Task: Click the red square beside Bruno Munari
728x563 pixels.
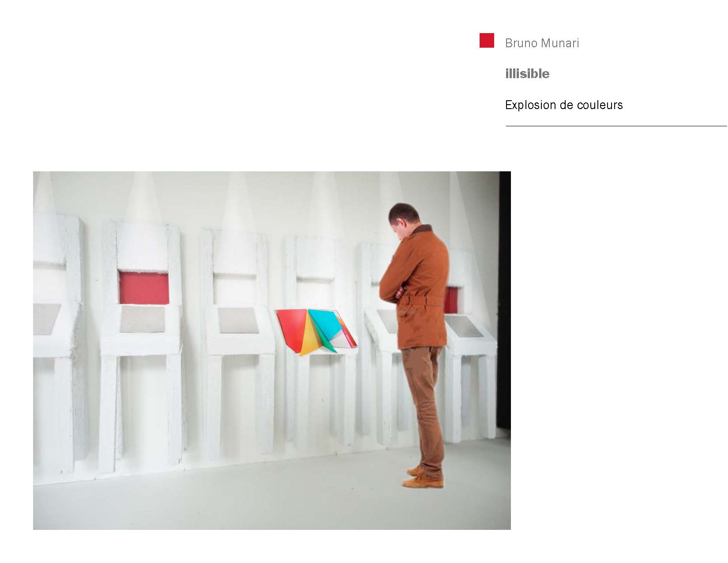Action: (487, 40)
